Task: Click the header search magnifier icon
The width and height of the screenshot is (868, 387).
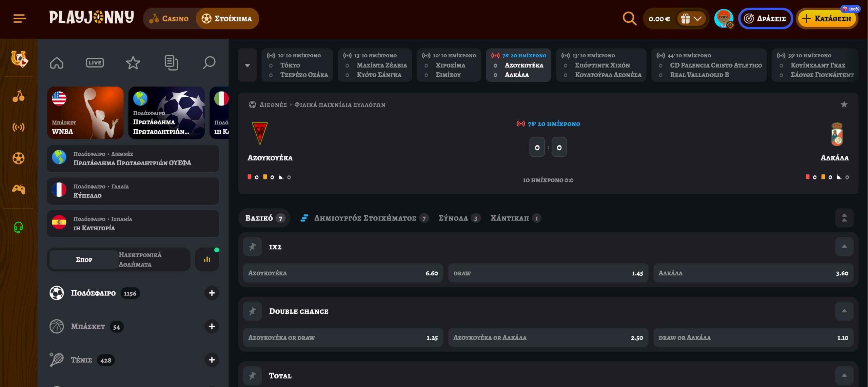Action: click(x=629, y=18)
